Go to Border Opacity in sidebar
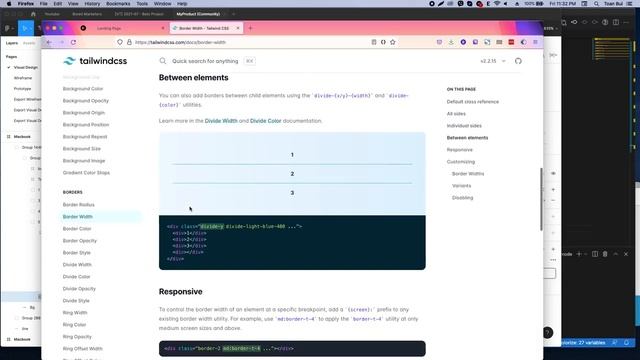 click(x=80, y=241)
